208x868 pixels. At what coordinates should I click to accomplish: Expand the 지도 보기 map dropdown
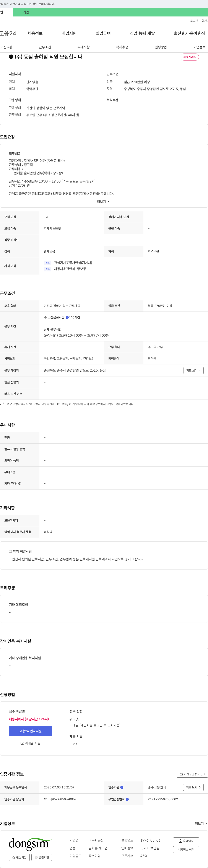coord(193,370)
